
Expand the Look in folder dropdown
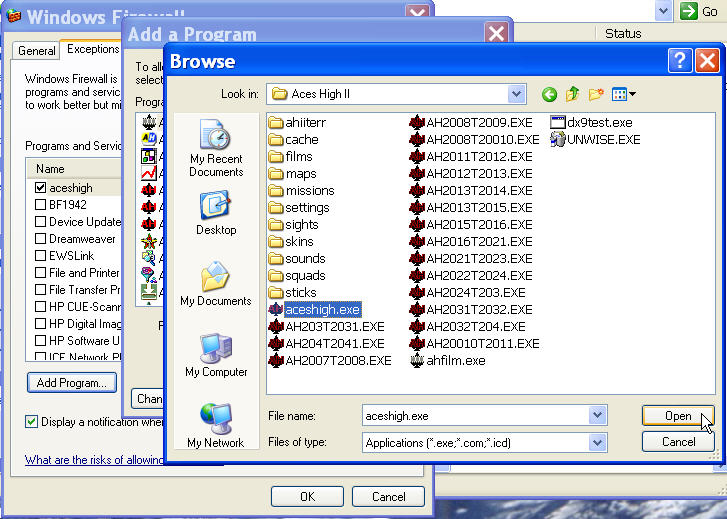[x=516, y=94]
